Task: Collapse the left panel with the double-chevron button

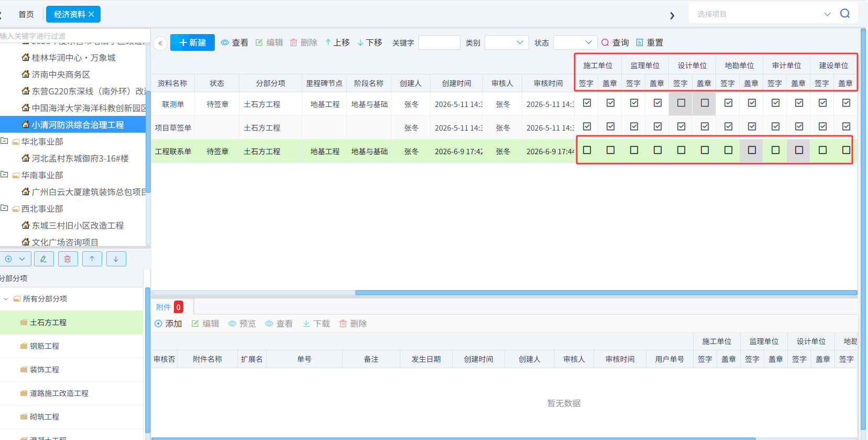Action: point(161,43)
